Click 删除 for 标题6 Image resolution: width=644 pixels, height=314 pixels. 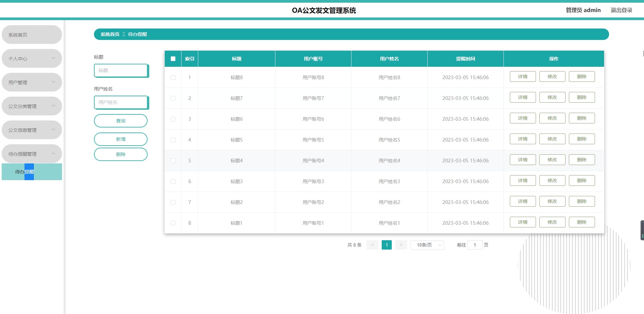[582, 118]
